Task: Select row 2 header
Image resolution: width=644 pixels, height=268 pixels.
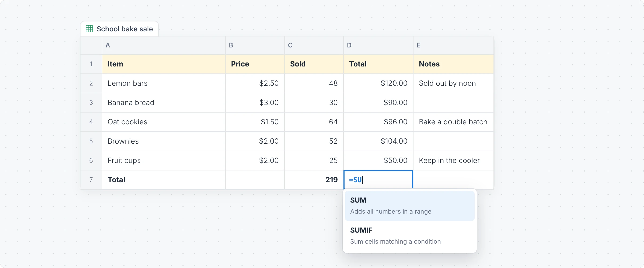Action: click(91, 83)
